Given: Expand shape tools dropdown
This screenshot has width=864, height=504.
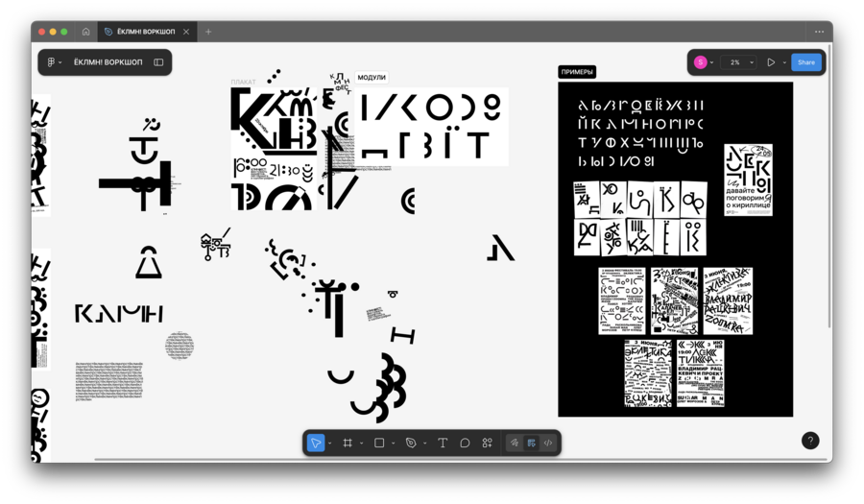Looking at the screenshot, I should click(x=393, y=444).
